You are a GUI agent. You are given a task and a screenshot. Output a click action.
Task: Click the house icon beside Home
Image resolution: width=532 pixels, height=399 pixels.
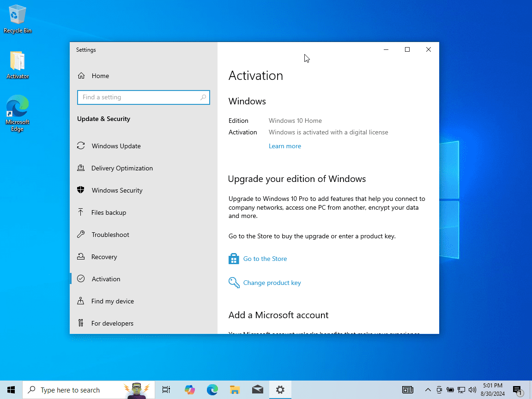click(x=81, y=76)
